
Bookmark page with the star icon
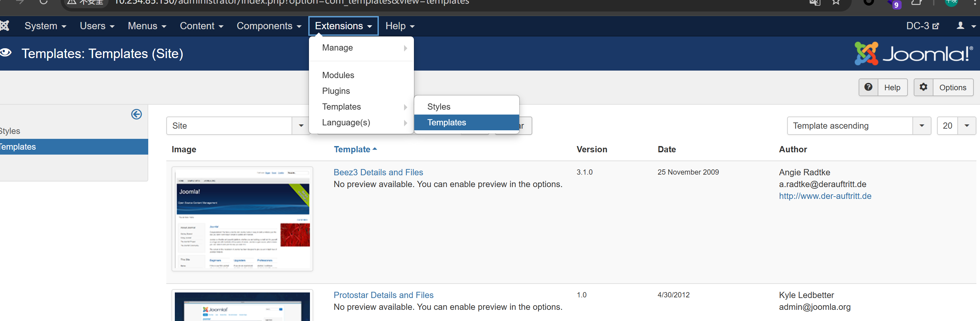coord(835,2)
